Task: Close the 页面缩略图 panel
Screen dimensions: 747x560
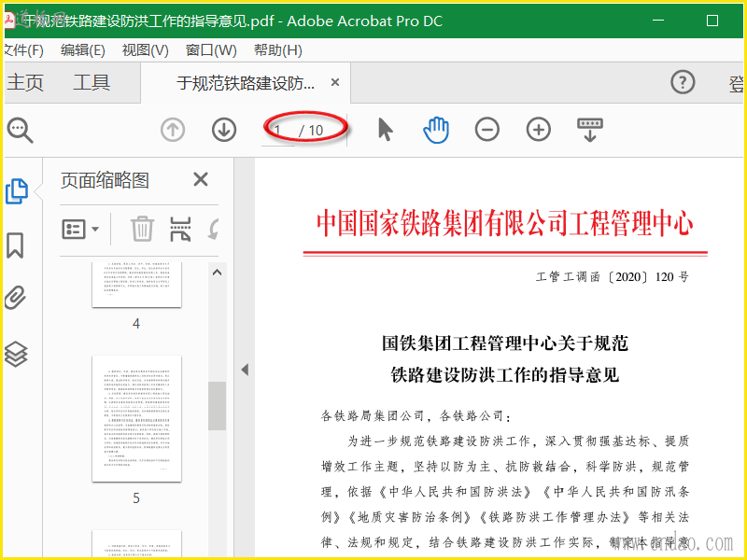Action: 201,179
